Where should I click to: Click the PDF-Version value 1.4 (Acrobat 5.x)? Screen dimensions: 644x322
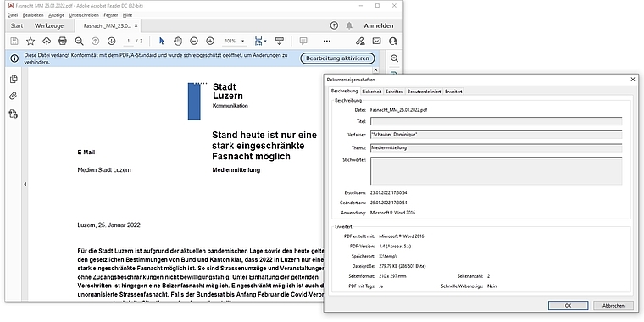(x=394, y=247)
